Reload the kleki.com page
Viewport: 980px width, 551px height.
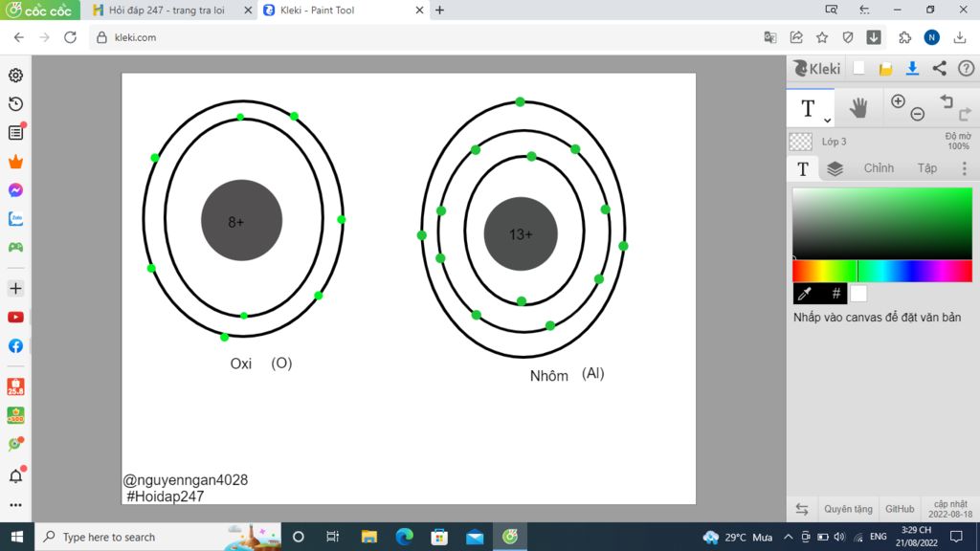tap(70, 37)
